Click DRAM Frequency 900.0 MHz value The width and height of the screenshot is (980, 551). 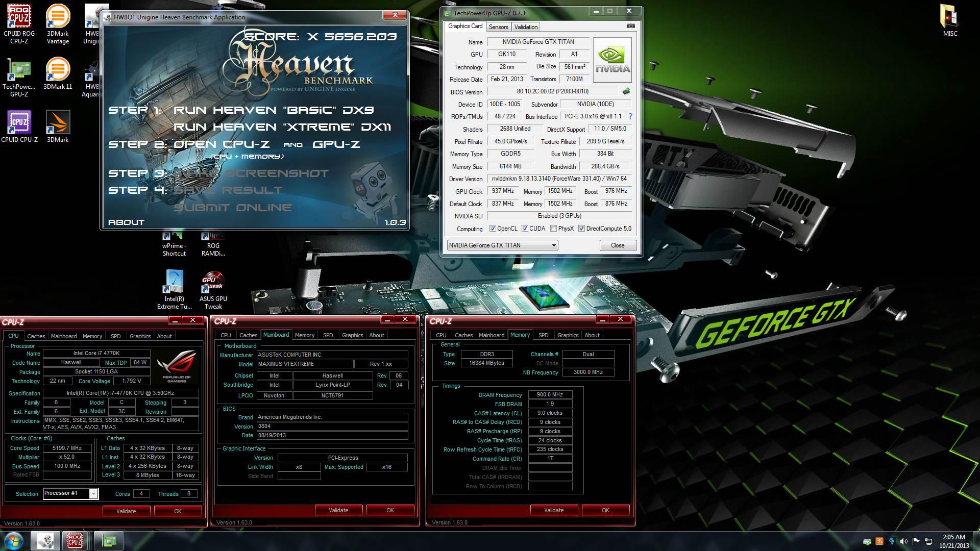550,394
